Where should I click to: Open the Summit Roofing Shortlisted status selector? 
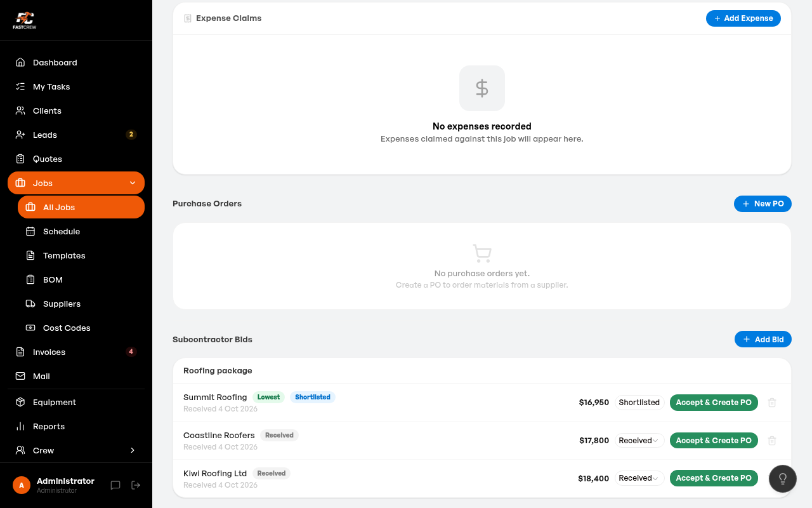(639, 403)
